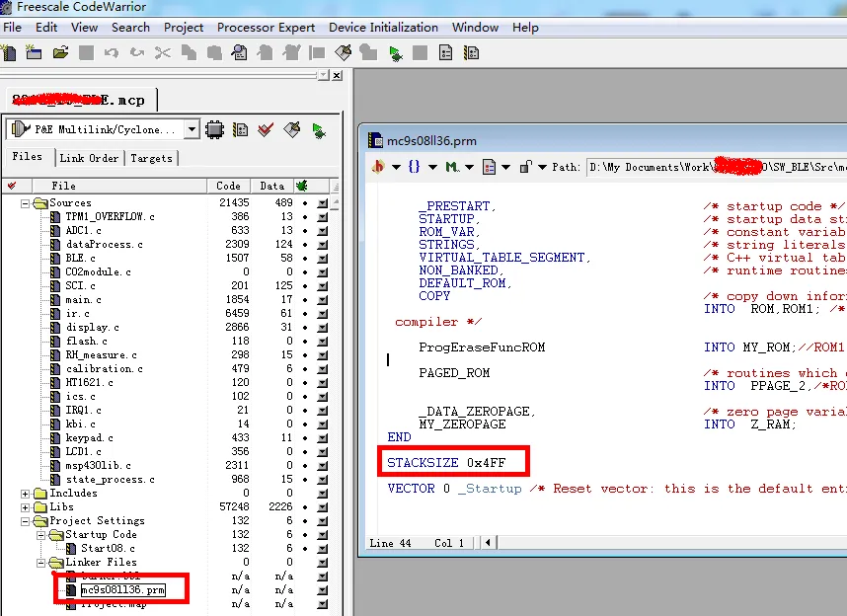Click the project list scroll up arrow
The height and width of the screenshot is (616, 847).
(336, 202)
